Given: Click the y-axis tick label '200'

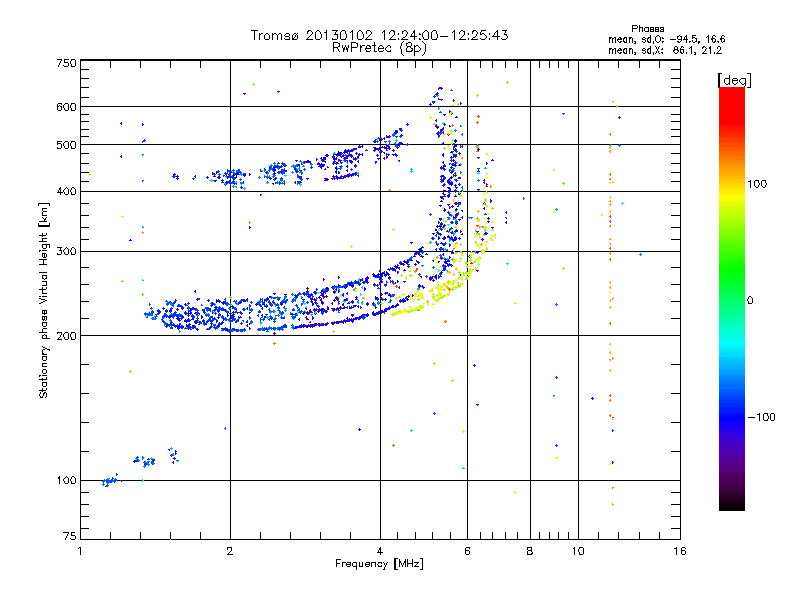Looking at the screenshot, I should (x=66, y=336).
